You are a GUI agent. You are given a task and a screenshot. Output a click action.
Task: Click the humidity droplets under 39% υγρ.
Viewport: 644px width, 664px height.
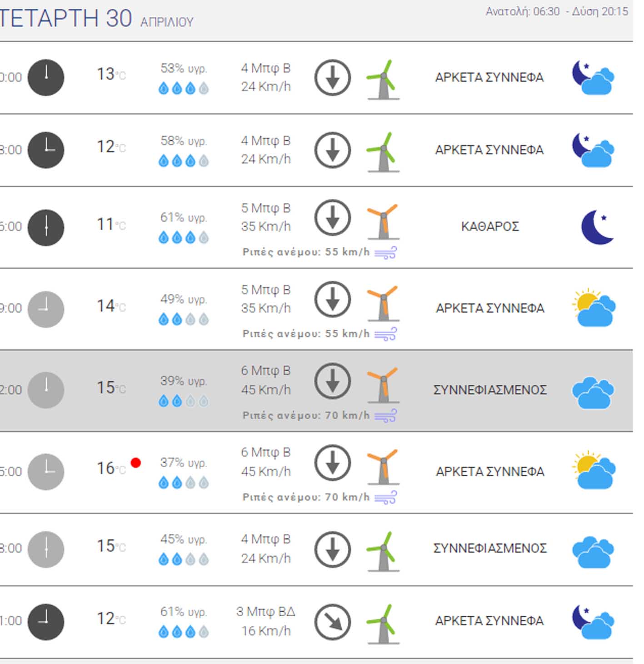coord(184,401)
